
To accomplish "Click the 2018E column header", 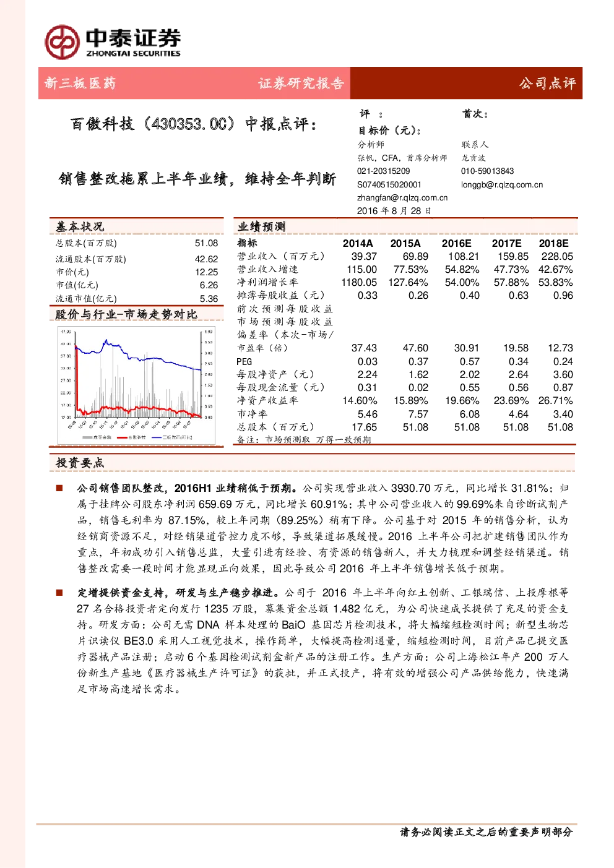I will coord(553,244).
